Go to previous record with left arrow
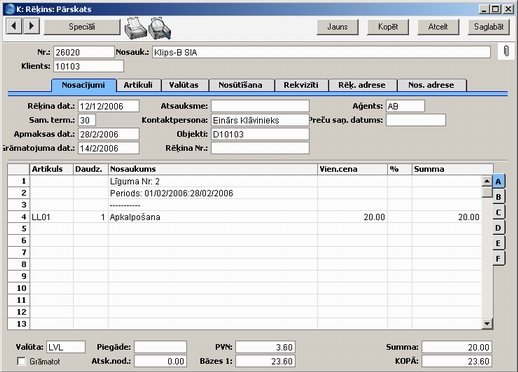The height and width of the screenshot is (372, 518). (14, 26)
